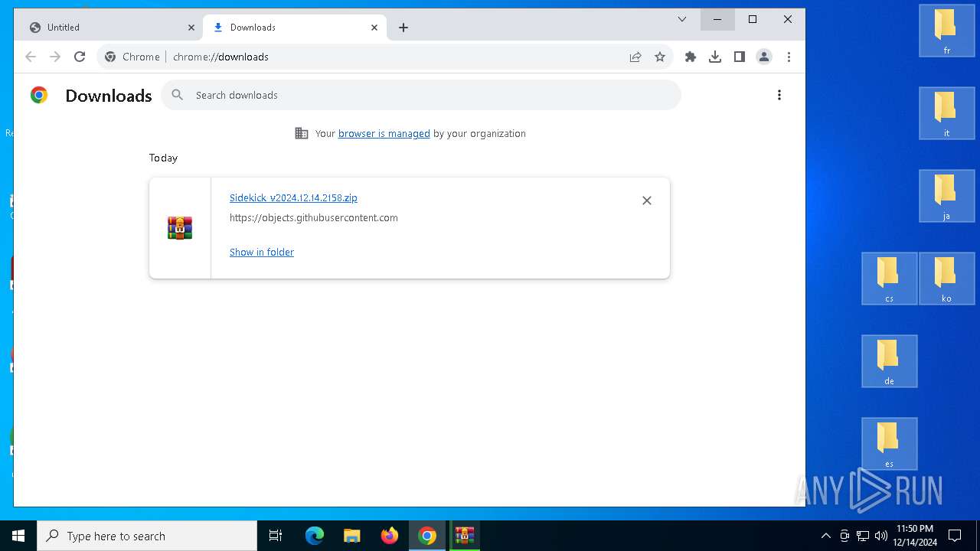Remove Sidekick zip from downloads list
The image size is (980, 551).
point(647,201)
